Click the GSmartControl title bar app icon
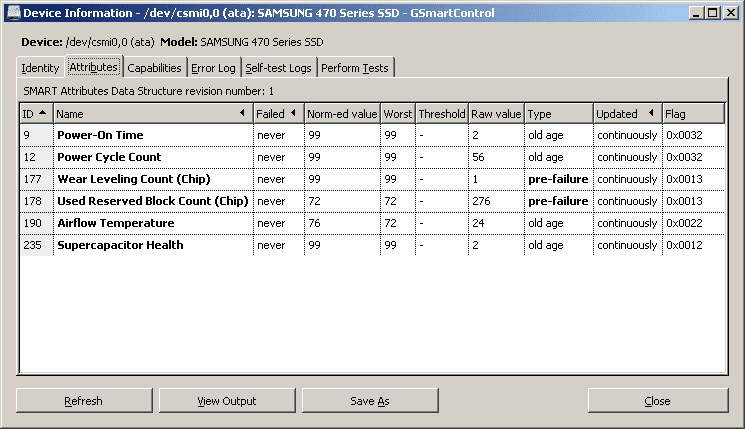 point(14,13)
